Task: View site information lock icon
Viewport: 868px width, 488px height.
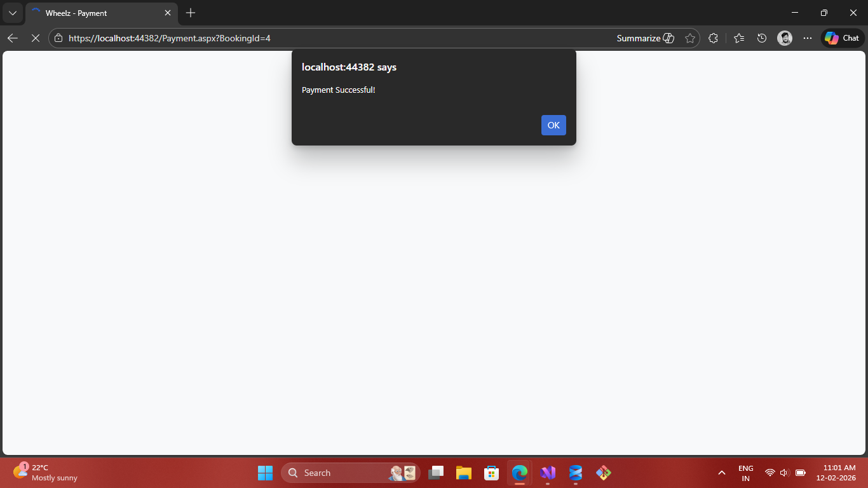Action: [58, 38]
